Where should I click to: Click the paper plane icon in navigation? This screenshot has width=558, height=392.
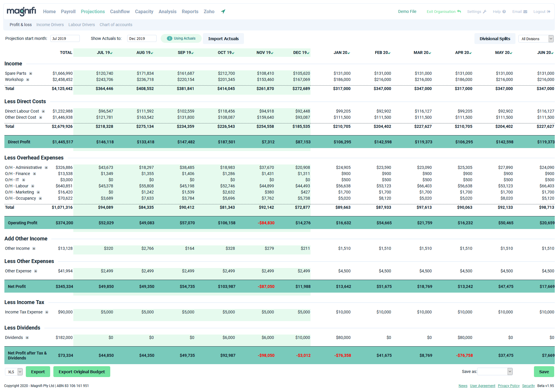223,11
